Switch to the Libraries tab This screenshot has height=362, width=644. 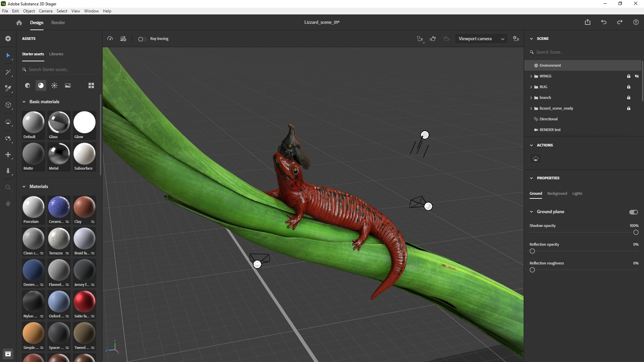(56, 54)
